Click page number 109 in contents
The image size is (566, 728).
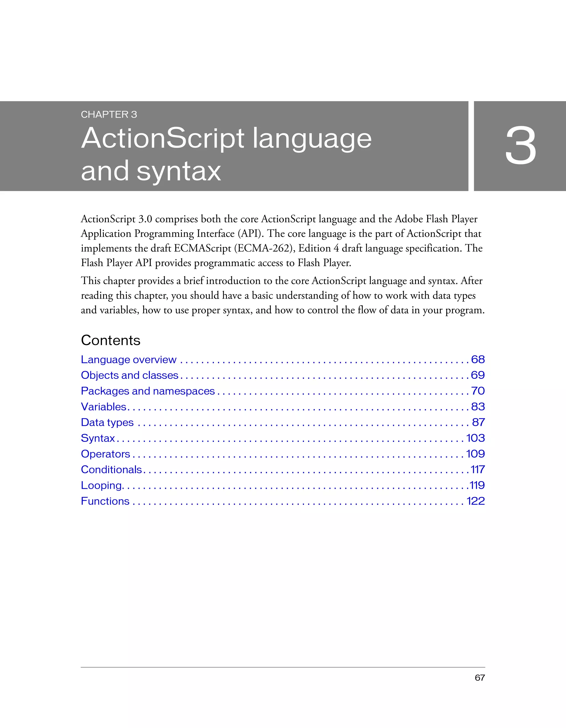tap(476, 454)
